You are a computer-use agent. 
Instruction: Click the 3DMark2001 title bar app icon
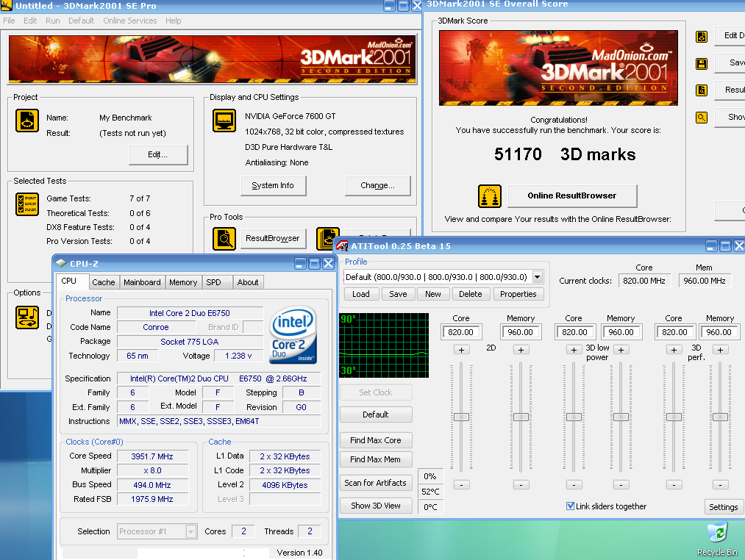[x=6, y=6]
